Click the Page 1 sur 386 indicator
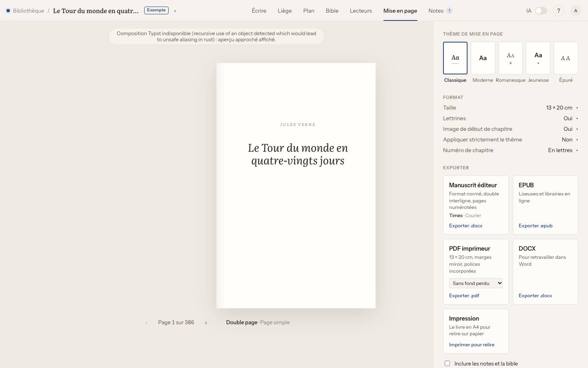The image size is (588, 368). point(176,322)
